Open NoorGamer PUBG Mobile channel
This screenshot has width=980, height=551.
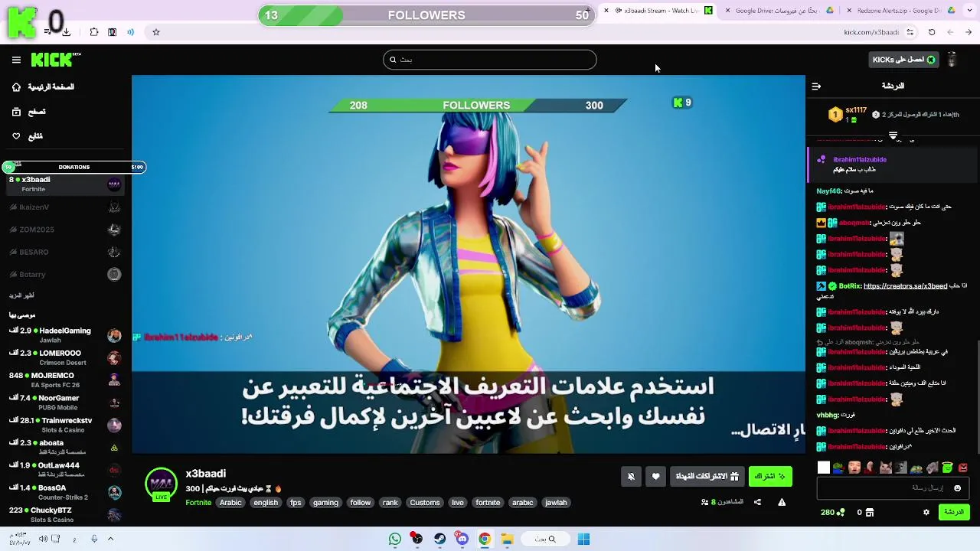(65, 403)
